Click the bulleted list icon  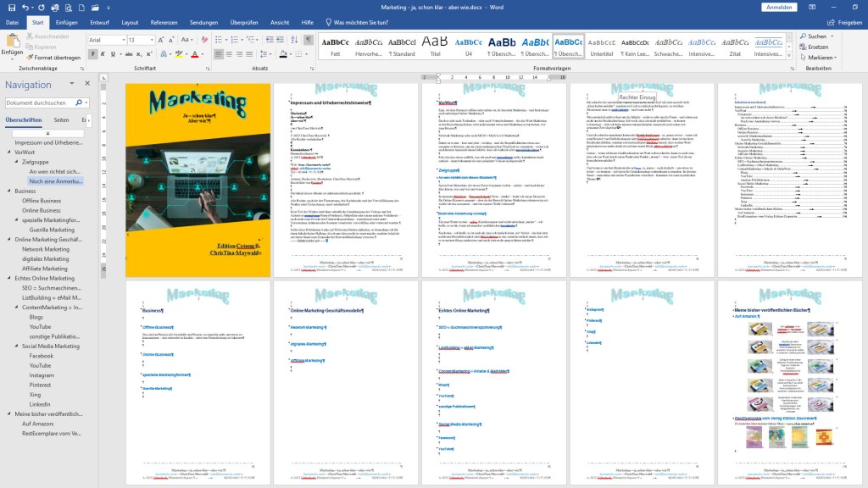219,40
